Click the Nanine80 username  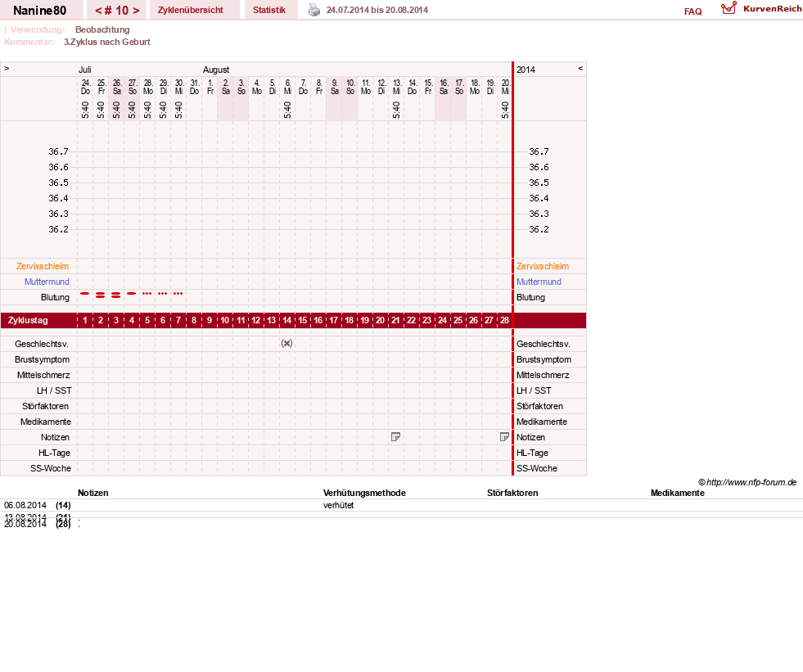click(39, 11)
